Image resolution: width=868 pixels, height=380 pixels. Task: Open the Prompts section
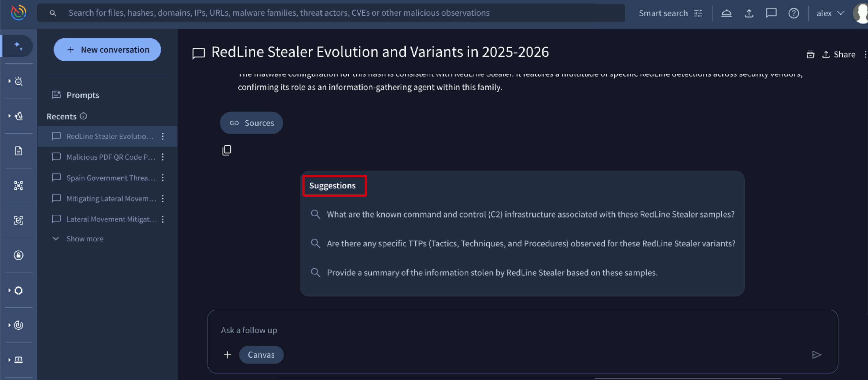[x=83, y=95]
